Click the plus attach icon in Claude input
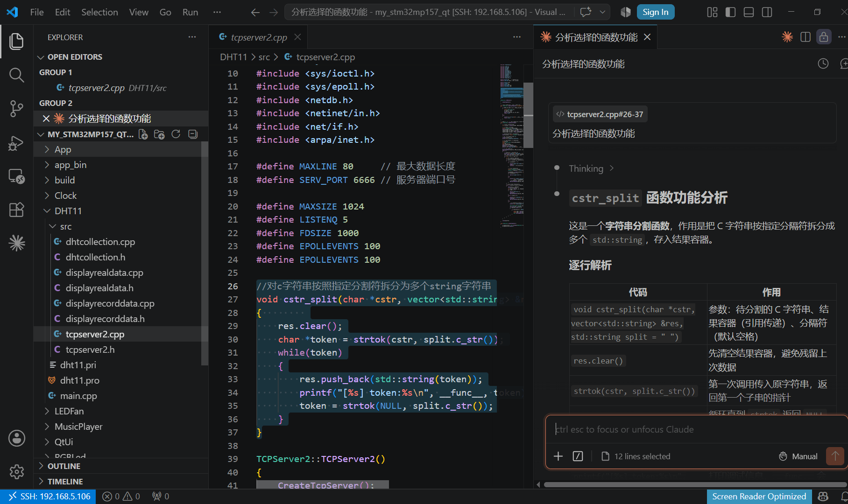Image resolution: width=848 pixels, height=504 pixels. [x=558, y=456]
